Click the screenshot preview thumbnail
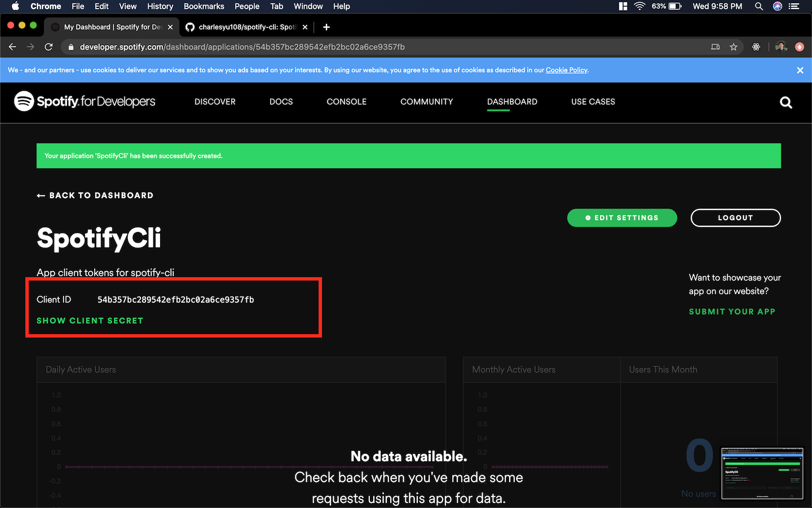The image size is (812, 508). [x=762, y=474]
